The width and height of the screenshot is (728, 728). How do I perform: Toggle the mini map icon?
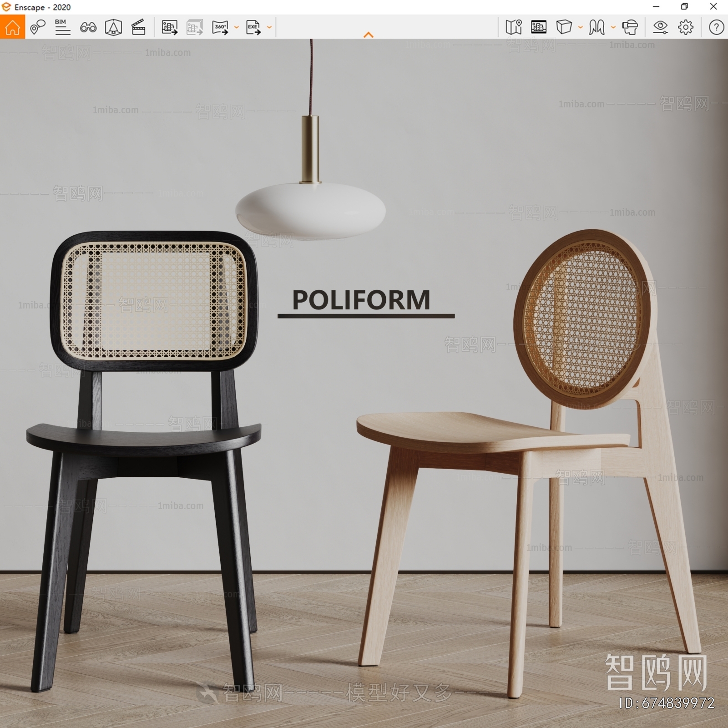[x=514, y=27]
